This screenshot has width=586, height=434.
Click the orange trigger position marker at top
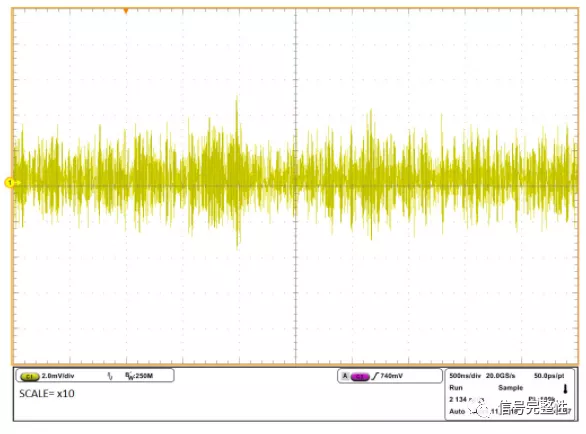(126, 11)
